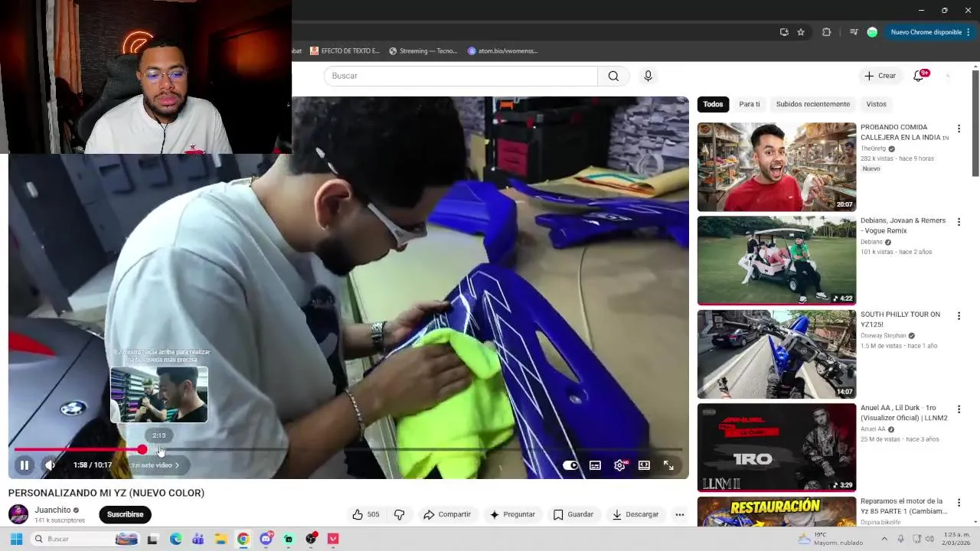Open options menu for Reparamos el motor video
This screenshot has height=551, width=980.
point(959,503)
